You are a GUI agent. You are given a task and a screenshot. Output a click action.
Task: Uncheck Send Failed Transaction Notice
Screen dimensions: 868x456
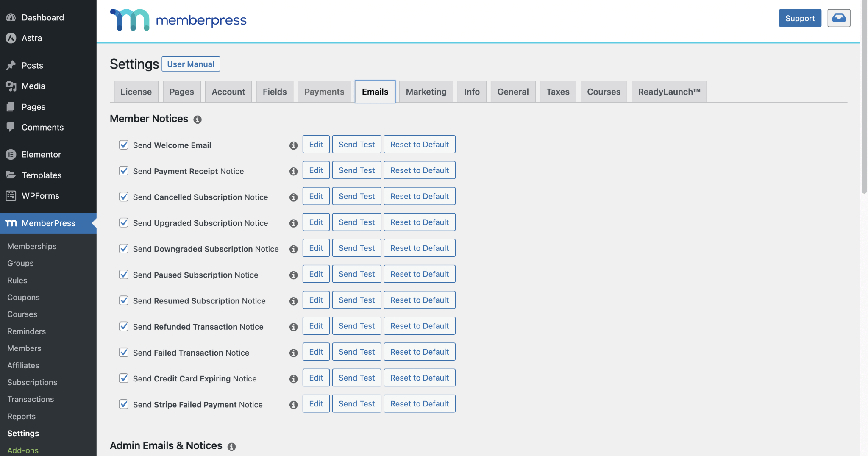point(124,352)
